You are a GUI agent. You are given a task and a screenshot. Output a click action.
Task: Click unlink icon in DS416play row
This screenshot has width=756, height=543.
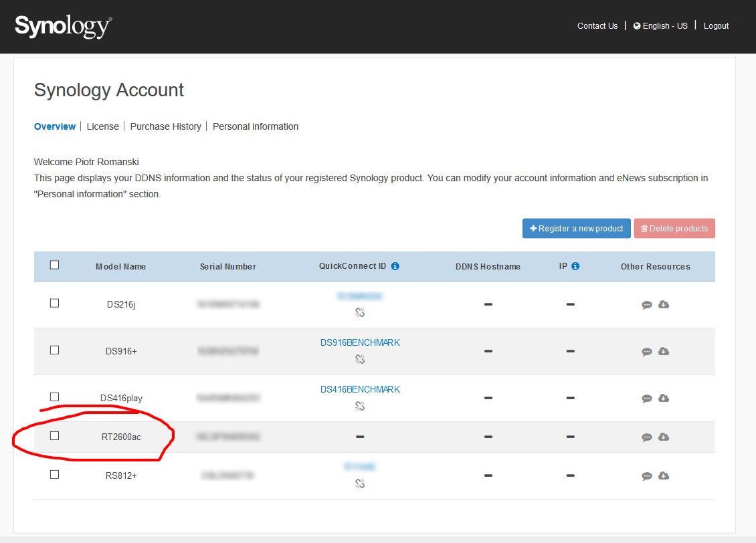pos(360,406)
